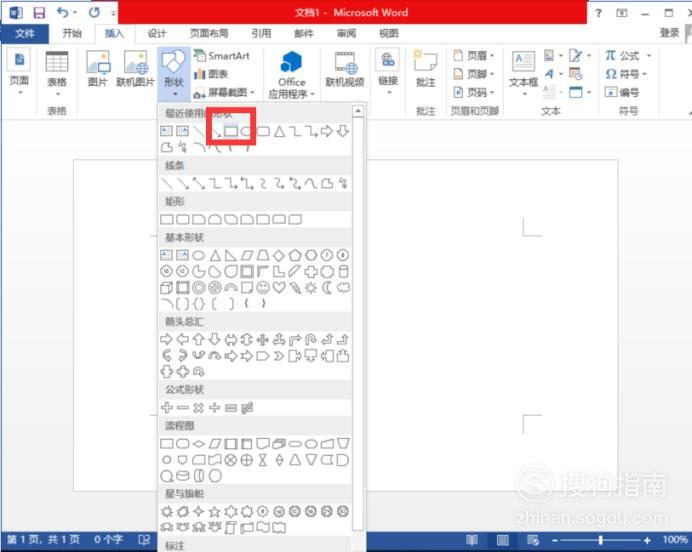Viewport: 692px width, 552px height.
Task: Click the 编号 number button
Action: pos(622,92)
